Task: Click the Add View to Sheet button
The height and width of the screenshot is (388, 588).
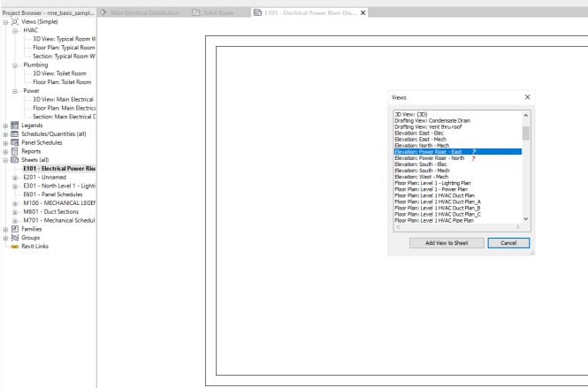Action: (447, 242)
